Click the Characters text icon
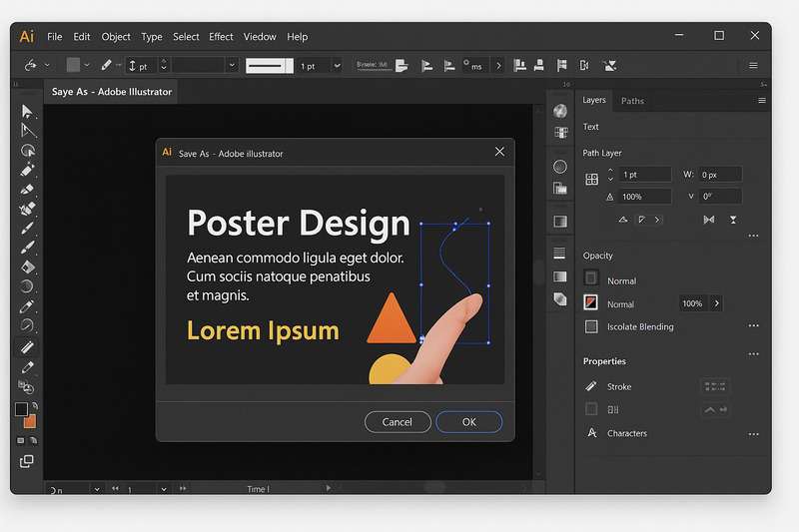Image resolution: width=799 pixels, height=532 pixels. [591, 433]
